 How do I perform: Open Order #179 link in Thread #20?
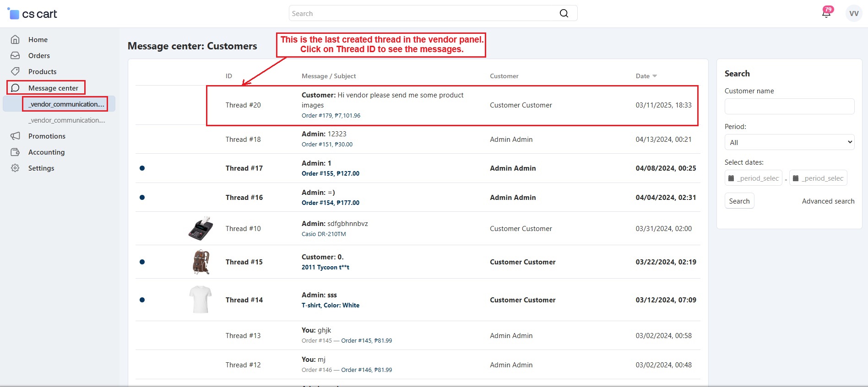[x=317, y=116]
